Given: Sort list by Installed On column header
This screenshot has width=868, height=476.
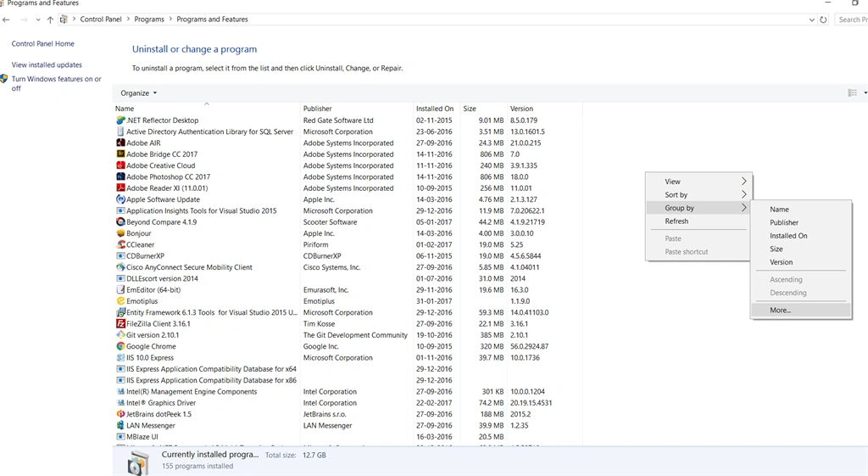Looking at the screenshot, I should click(435, 109).
